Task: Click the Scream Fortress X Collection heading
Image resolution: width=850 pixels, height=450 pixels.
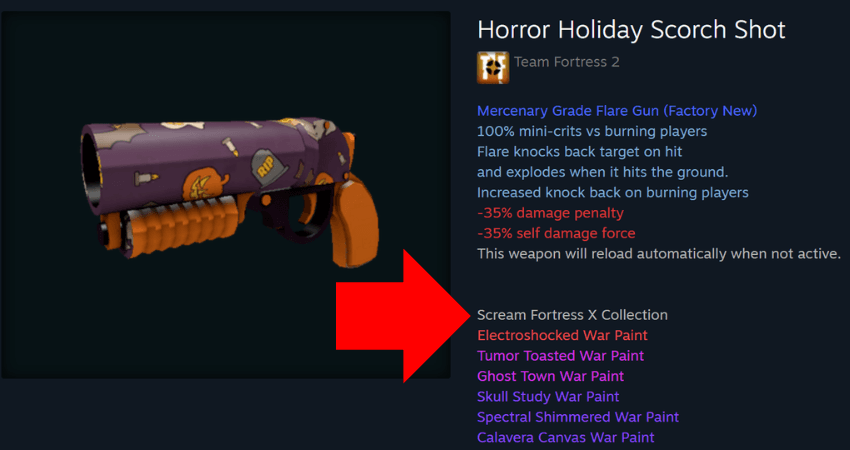Action: click(572, 315)
